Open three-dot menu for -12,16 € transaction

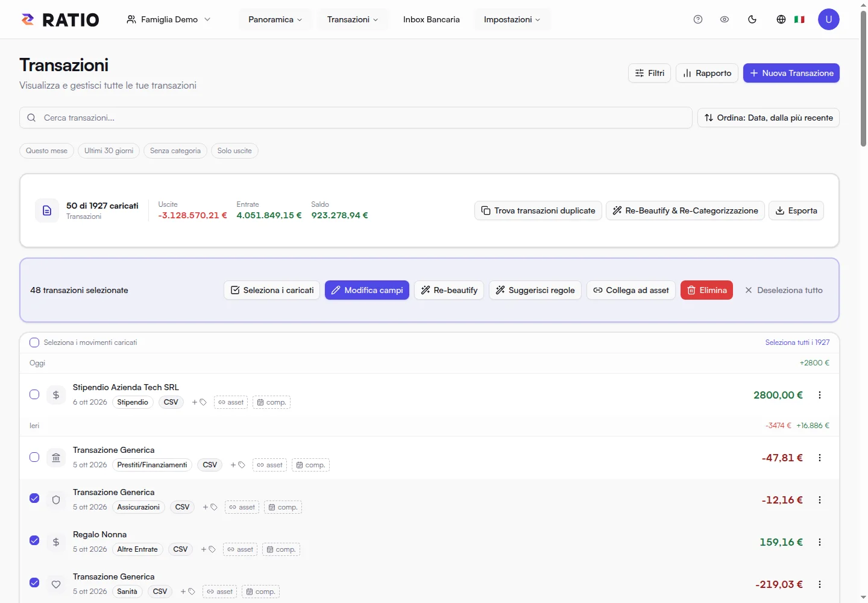click(x=820, y=500)
